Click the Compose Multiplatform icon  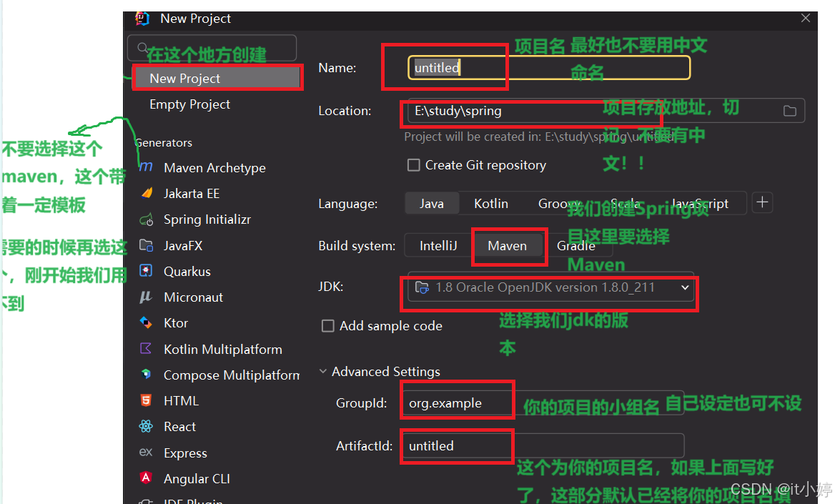(146, 375)
